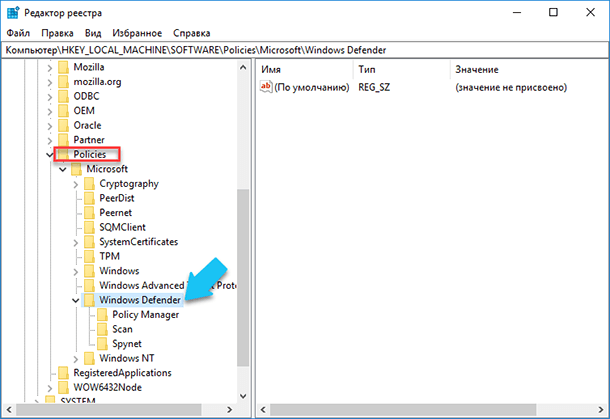Open the Правка menu
This screenshot has height=419, width=610.
(x=57, y=33)
